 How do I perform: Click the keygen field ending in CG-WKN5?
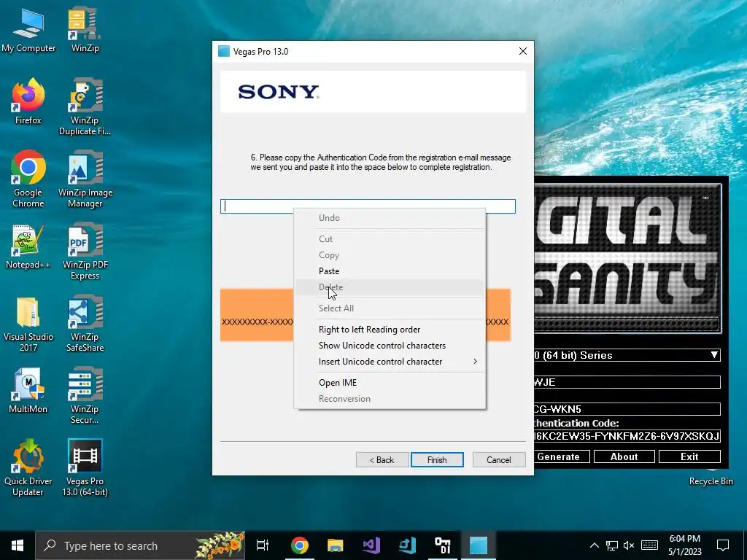(627, 409)
